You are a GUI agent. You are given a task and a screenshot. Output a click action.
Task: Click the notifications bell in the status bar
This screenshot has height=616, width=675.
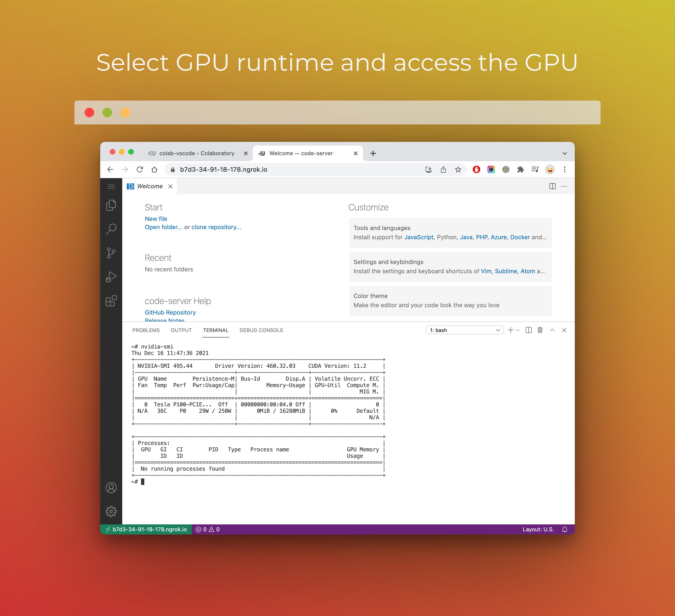[x=564, y=529]
